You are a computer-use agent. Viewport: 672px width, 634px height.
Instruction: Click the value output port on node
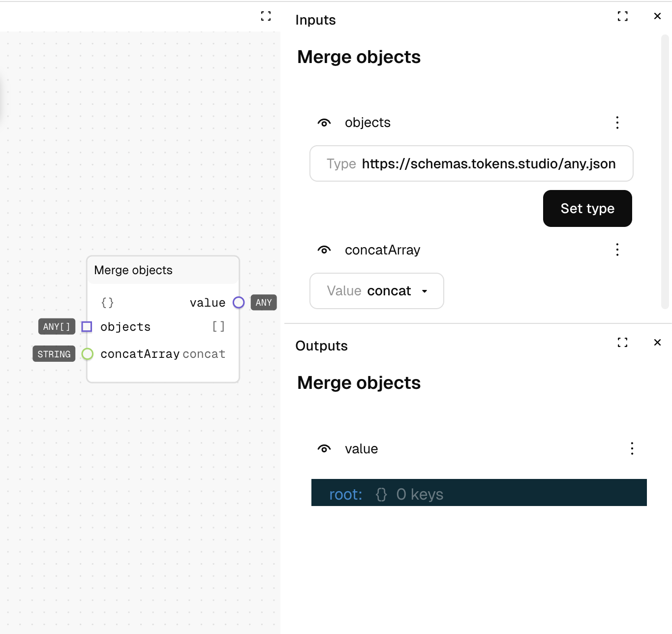click(x=239, y=303)
